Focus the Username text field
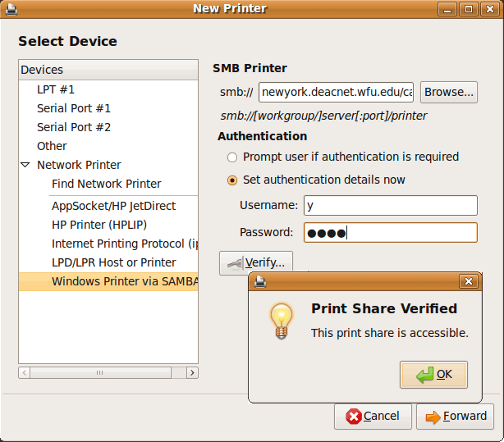This screenshot has width=504, height=442. (x=390, y=205)
